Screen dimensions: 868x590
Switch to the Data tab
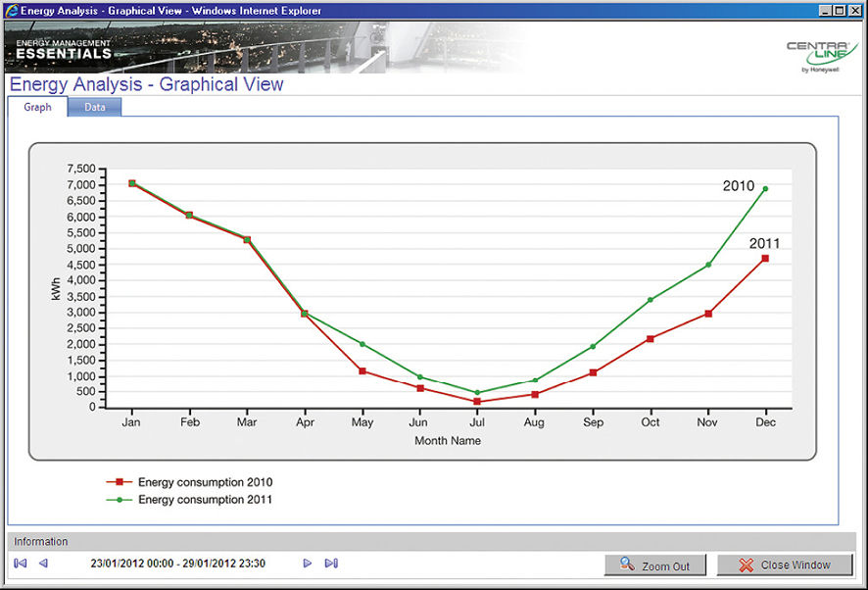[94, 107]
